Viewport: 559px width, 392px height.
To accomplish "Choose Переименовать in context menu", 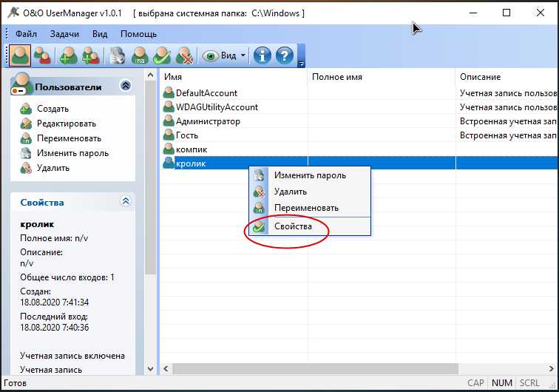I will [x=310, y=208].
